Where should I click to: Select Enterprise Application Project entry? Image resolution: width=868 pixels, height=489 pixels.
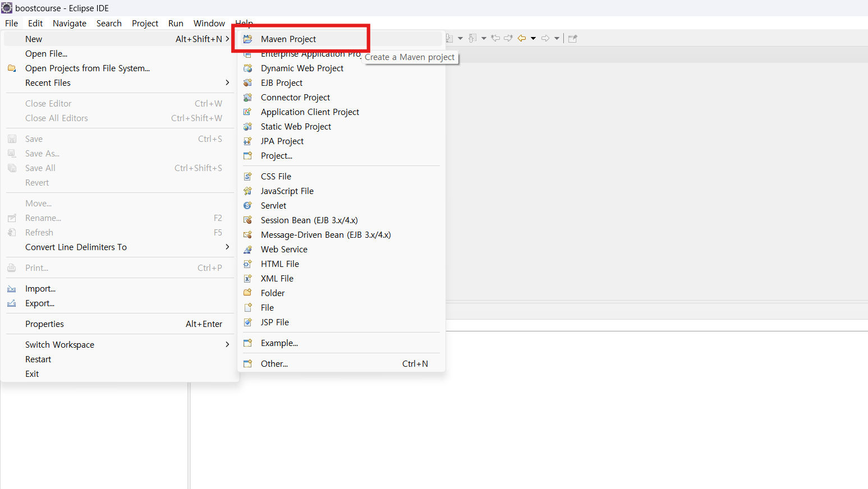click(x=341, y=54)
